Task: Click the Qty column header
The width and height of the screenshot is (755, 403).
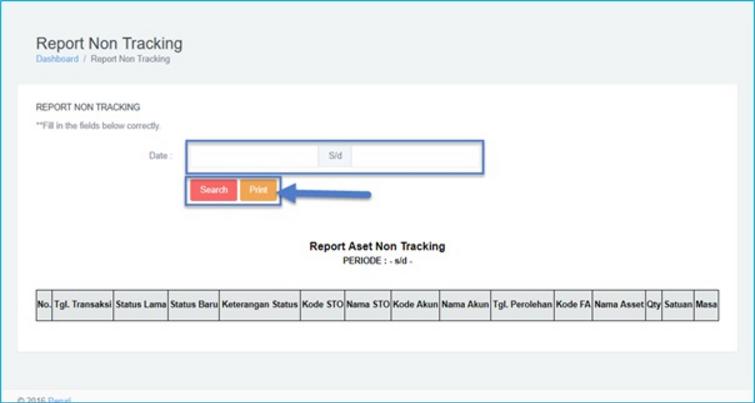Action: (x=654, y=303)
